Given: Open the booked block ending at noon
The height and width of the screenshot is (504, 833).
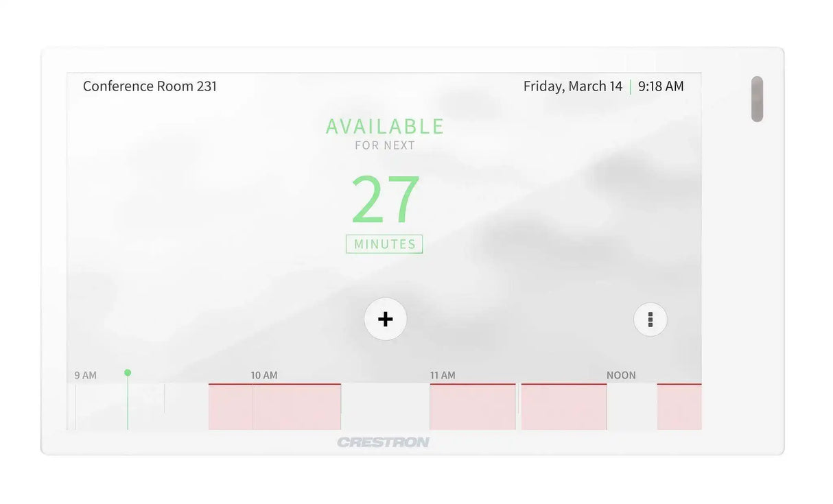Looking at the screenshot, I should tap(563, 407).
